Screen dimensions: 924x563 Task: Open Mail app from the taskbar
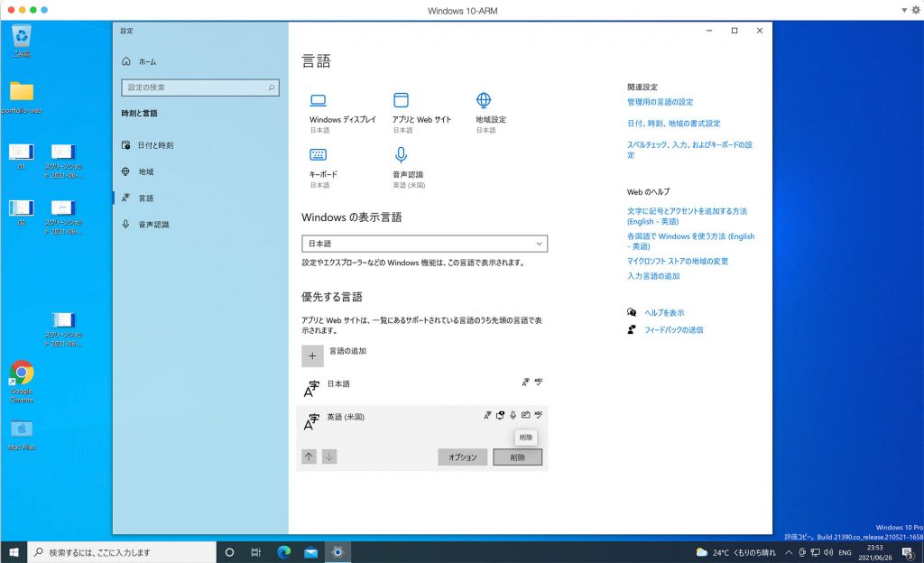coord(310,552)
